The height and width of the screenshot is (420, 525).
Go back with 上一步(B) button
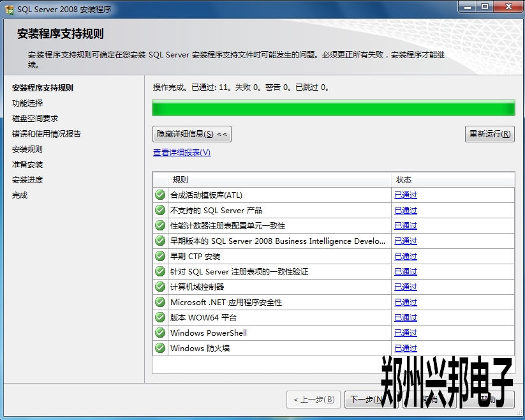(x=313, y=399)
